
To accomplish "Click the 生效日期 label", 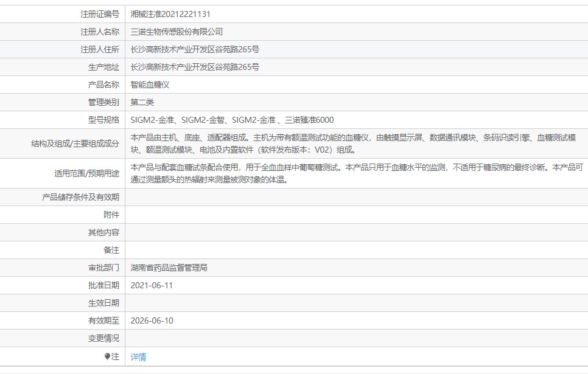I will (103, 303).
